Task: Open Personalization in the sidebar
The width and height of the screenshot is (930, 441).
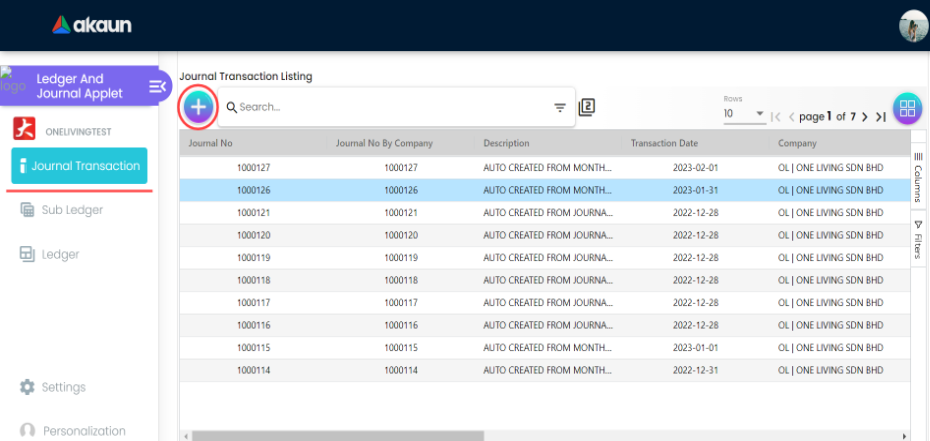Action: (x=84, y=431)
